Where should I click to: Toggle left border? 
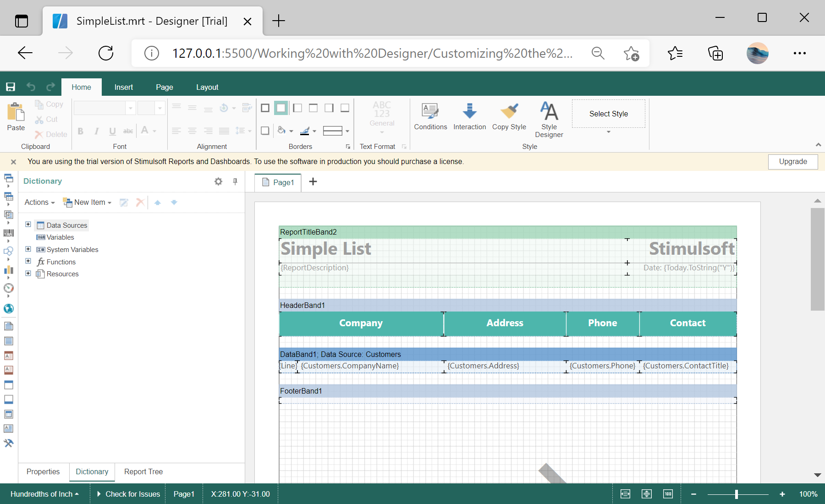(297, 108)
